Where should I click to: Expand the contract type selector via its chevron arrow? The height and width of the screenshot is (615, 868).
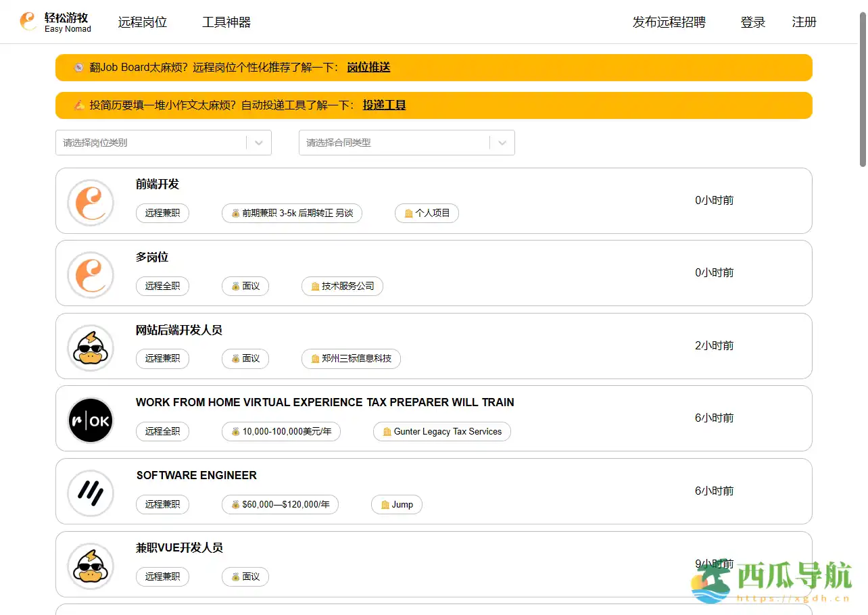502,143
